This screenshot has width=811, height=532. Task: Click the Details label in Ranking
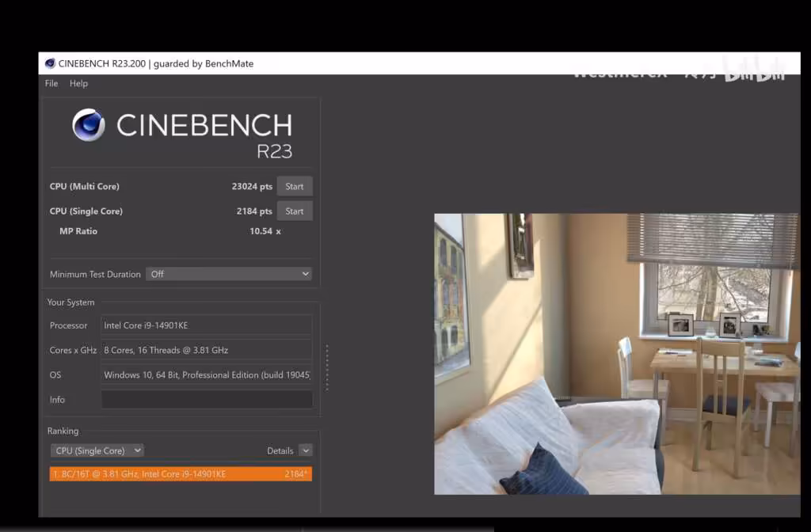tap(280, 450)
